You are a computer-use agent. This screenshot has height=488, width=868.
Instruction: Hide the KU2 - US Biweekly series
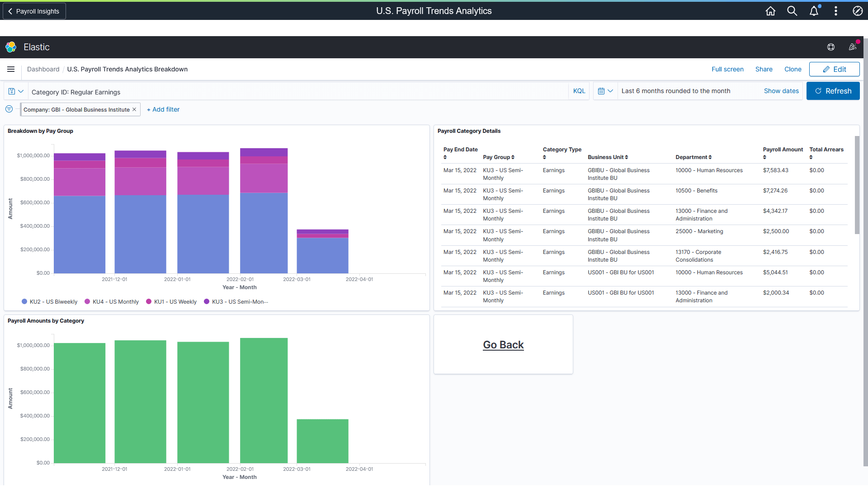(53, 301)
